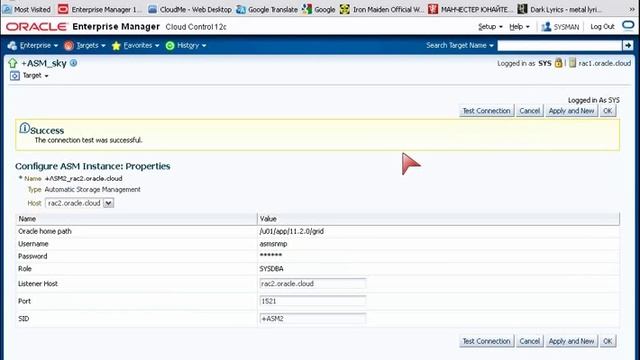
Task: Click the Oracle home path value /u01/app/11.2.0/grid
Action: (291, 231)
